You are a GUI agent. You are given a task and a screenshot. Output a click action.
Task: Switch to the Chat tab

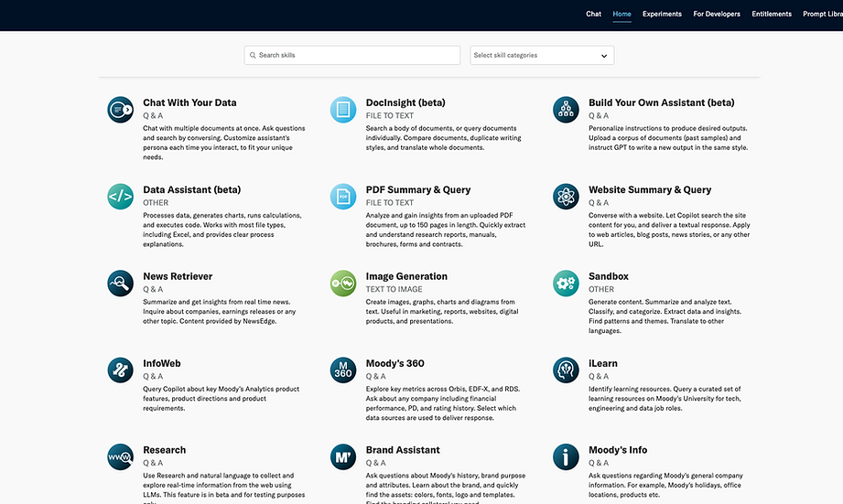(x=593, y=14)
